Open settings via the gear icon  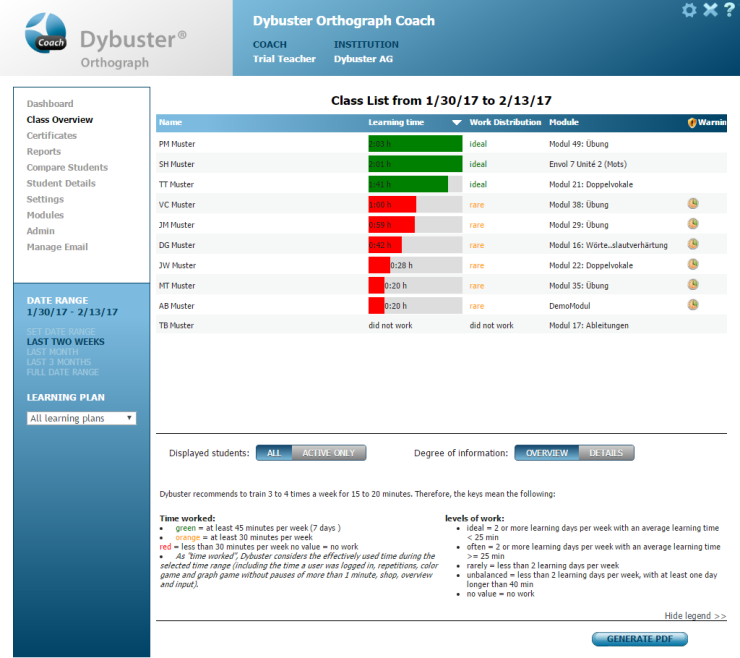point(688,10)
